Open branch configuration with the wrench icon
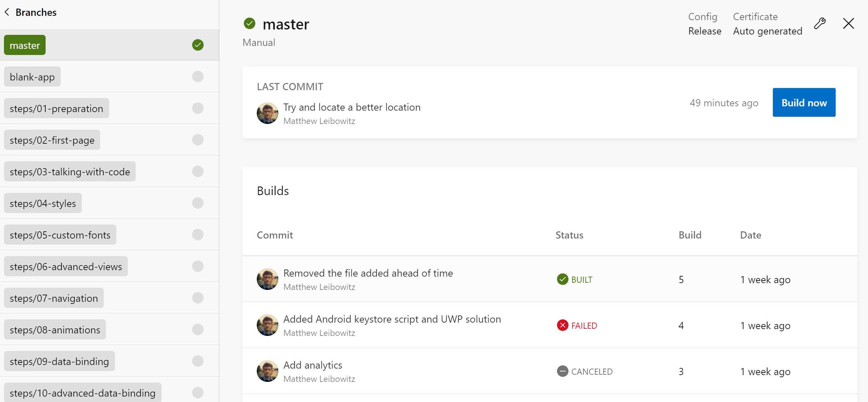This screenshot has width=868, height=402. [820, 23]
